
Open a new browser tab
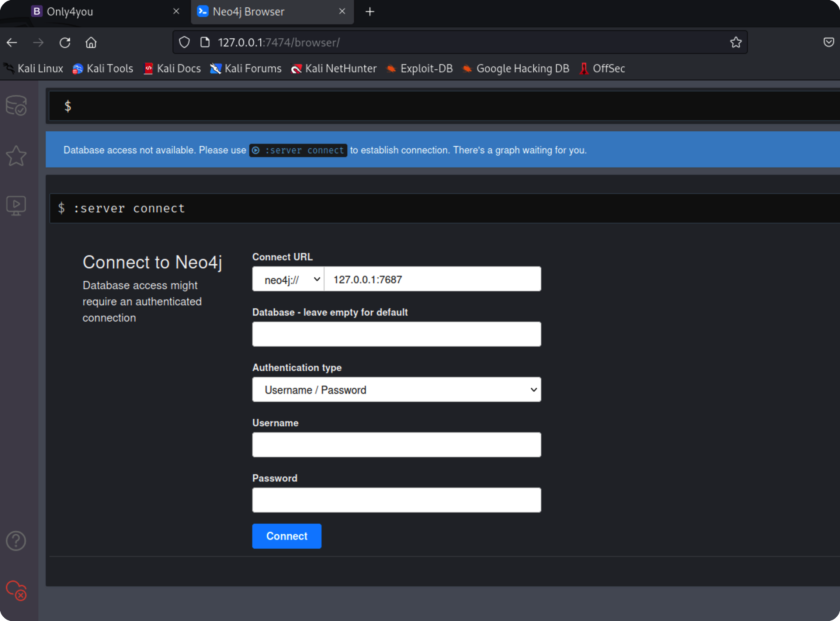pos(370,12)
